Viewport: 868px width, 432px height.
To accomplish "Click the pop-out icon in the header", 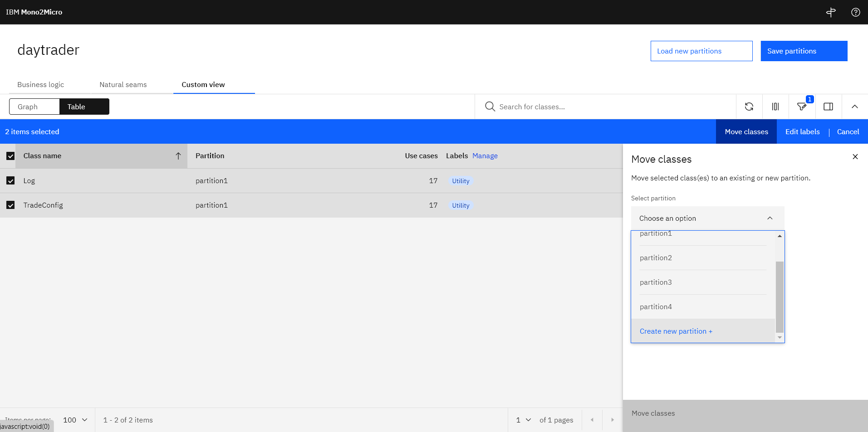I will pos(831,12).
